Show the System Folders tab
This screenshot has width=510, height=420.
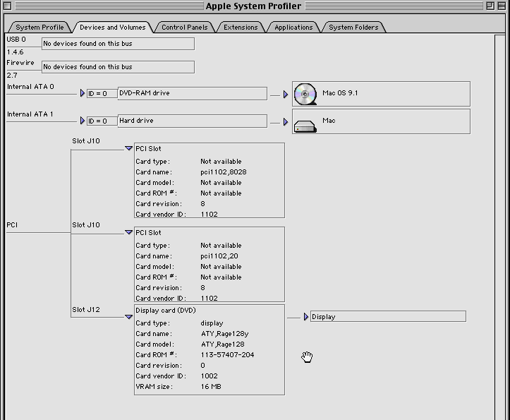pyautogui.click(x=353, y=28)
